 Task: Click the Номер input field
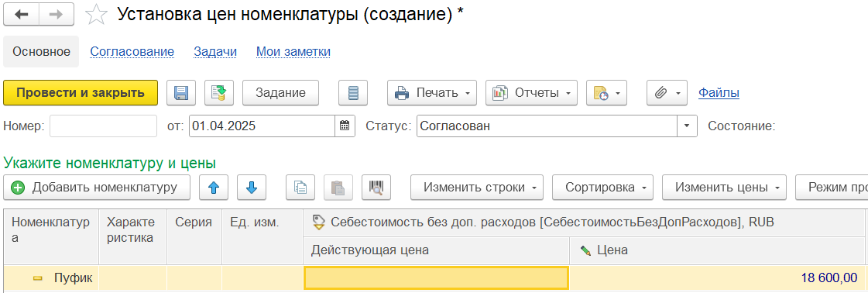click(x=104, y=126)
